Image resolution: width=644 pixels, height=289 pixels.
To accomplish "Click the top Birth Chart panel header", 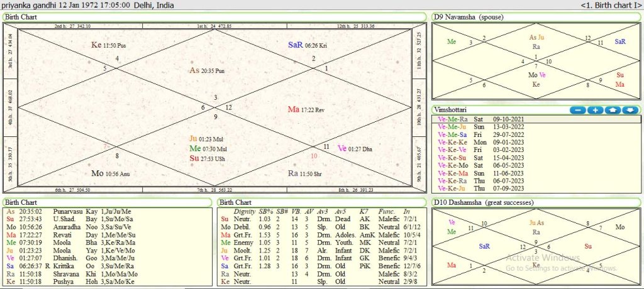I will 21,16.
